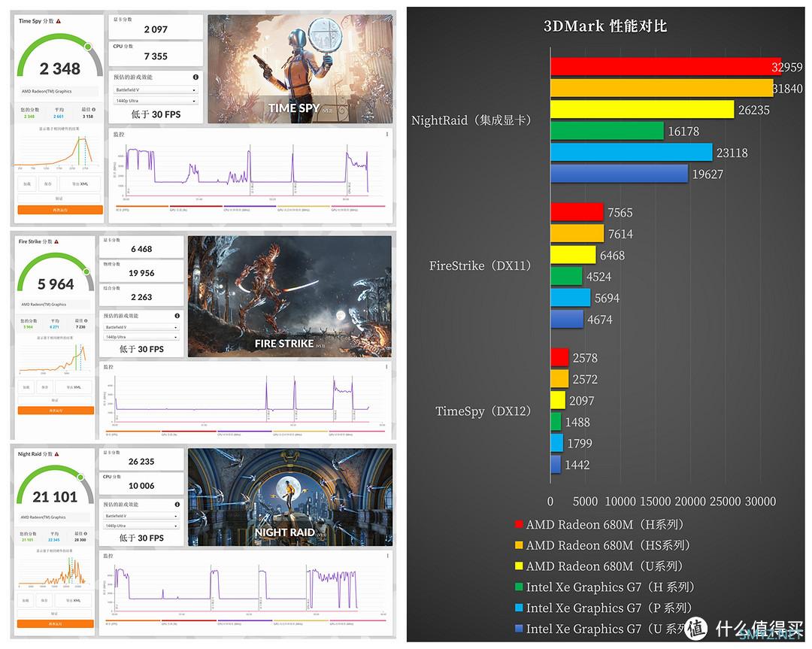Click info icon next to Fire Strike best score 7 230

(x=86, y=320)
